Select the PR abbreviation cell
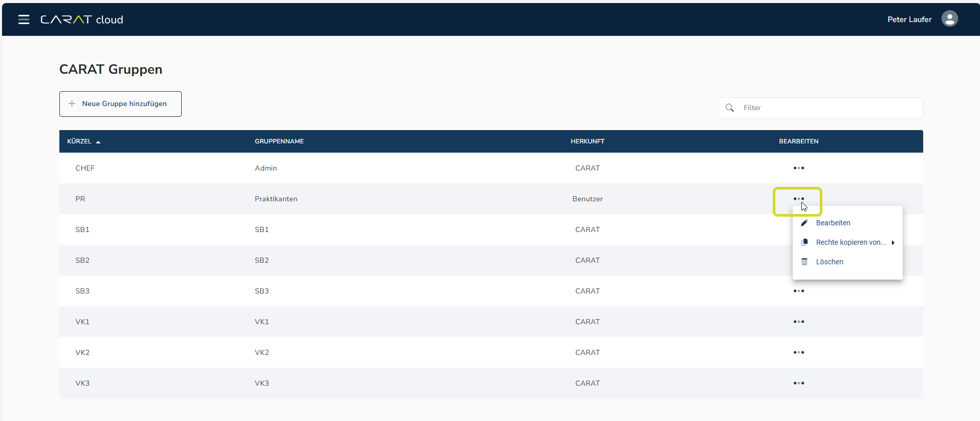This screenshot has width=980, height=421. (x=80, y=199)
